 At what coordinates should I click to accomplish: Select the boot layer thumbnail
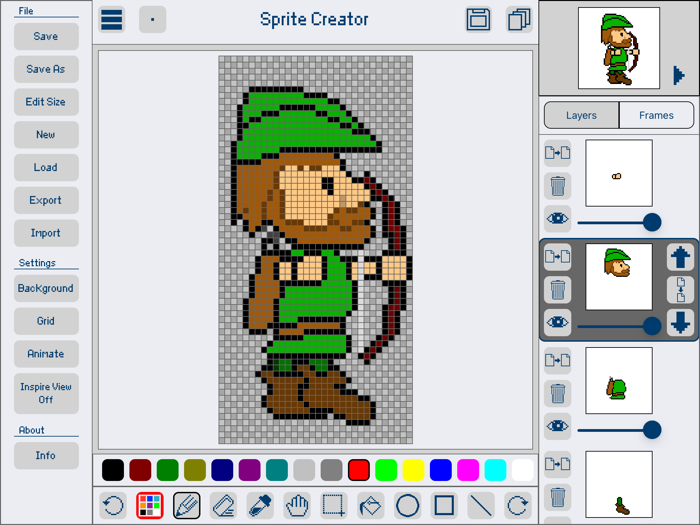[x=619, y=485]
